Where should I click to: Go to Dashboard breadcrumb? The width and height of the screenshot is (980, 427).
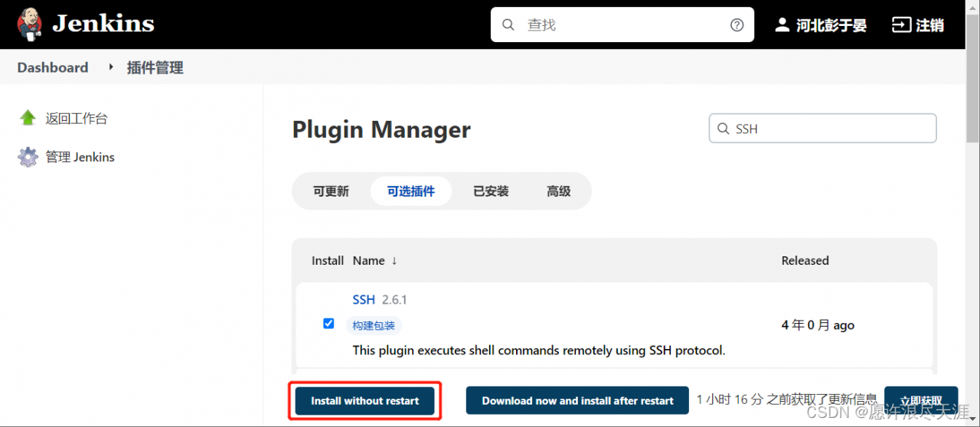click(x=53, y=67)
